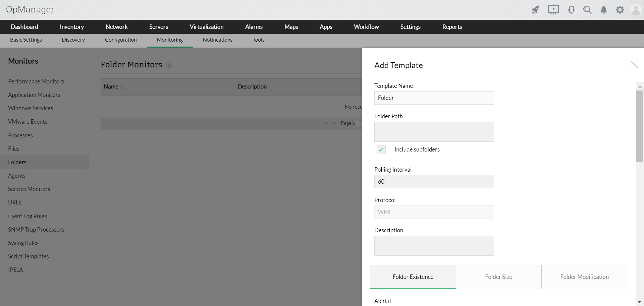Switch to Tools tab

(x=259, y=40)
